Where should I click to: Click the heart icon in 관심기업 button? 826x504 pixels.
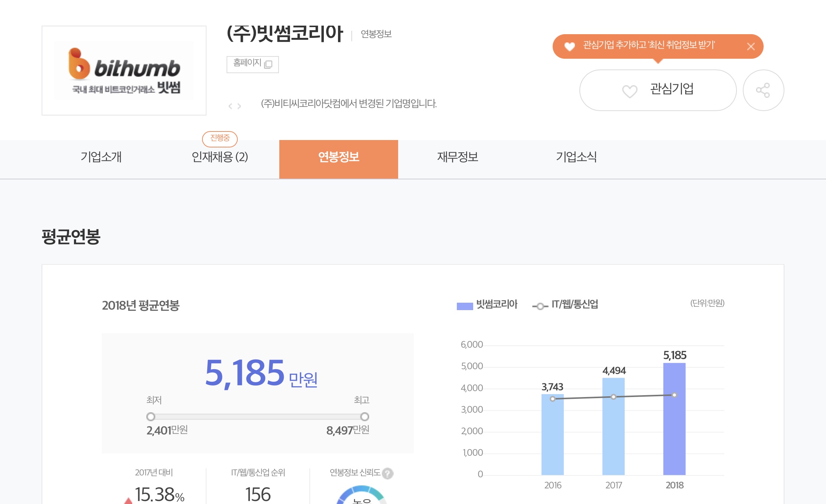[x=630, y=91]
